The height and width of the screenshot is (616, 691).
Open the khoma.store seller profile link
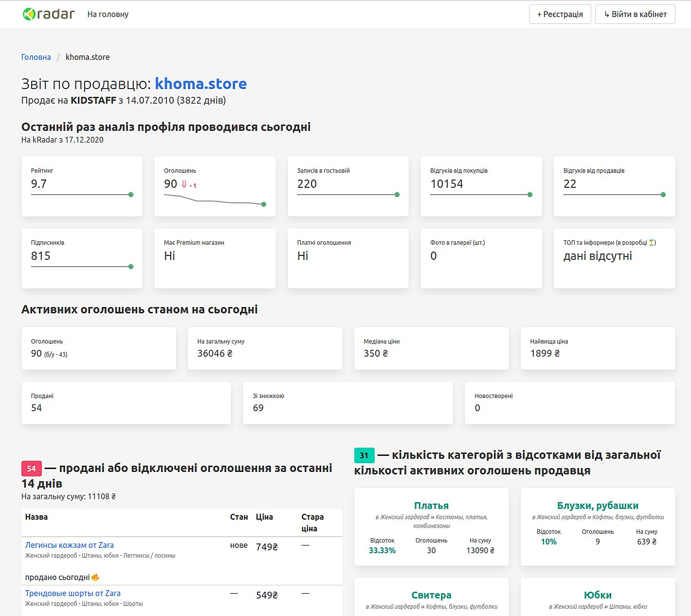tap(200, 84)
